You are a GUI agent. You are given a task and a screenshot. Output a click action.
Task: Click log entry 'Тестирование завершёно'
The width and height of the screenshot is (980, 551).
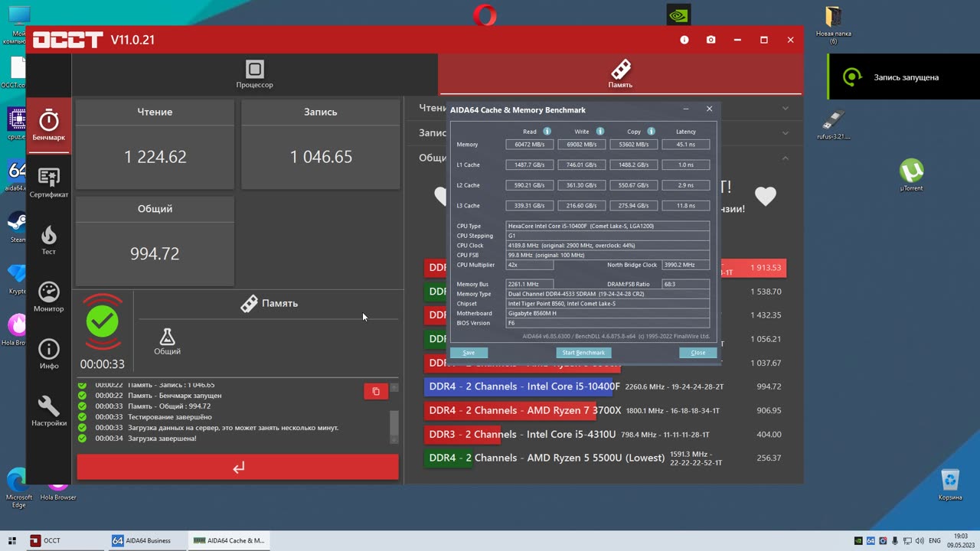click(169, 417)
